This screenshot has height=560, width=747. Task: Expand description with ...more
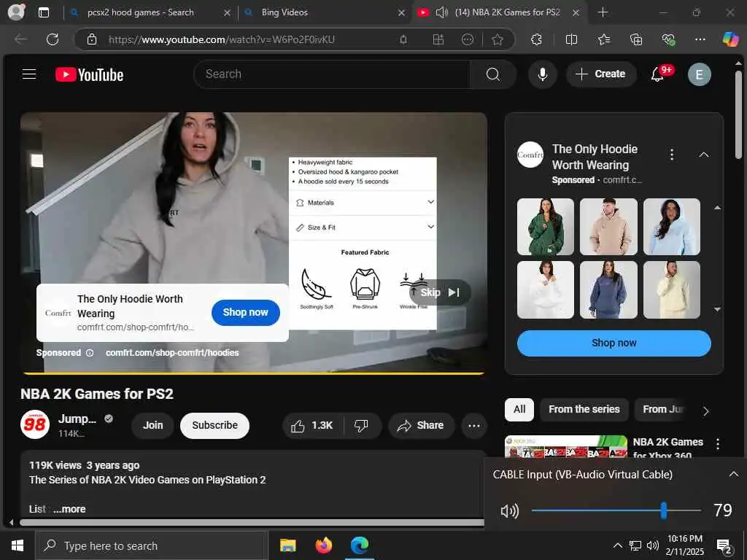click(x=69, y=509)
